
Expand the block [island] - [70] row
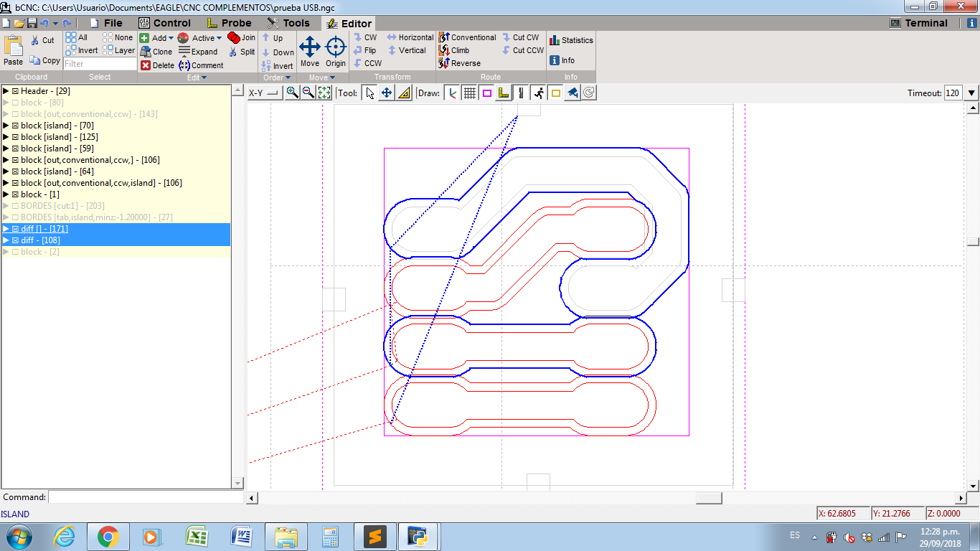(6, 126)
